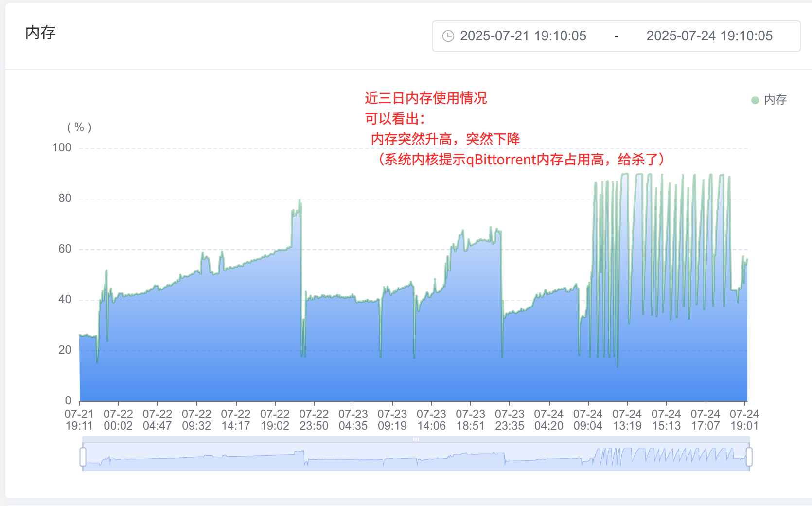Toggle the 内存 legend series visibility
This screenshot has width=812, height=506.
point(769,100)
